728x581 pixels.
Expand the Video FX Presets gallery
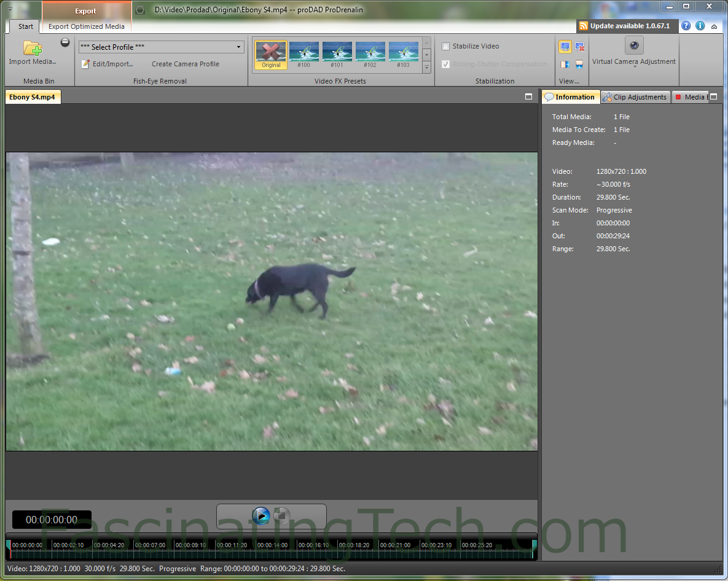point(427,68)
